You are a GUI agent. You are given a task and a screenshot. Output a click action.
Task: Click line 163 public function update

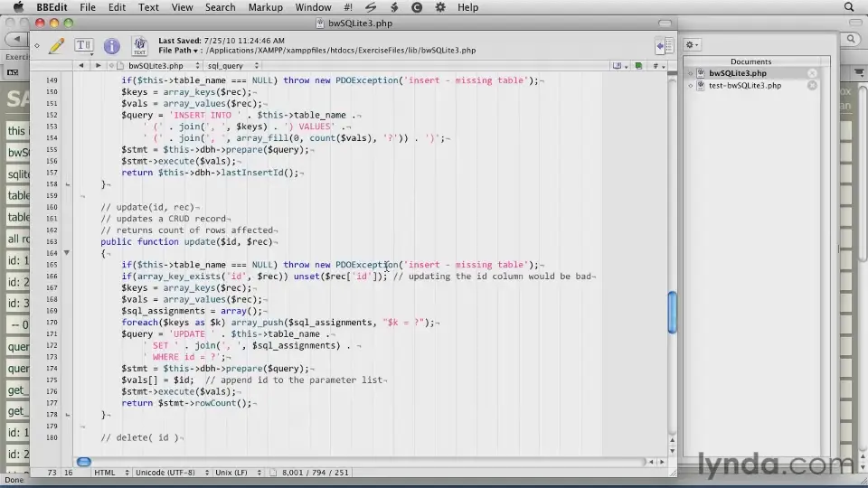[x=186, y=242]
